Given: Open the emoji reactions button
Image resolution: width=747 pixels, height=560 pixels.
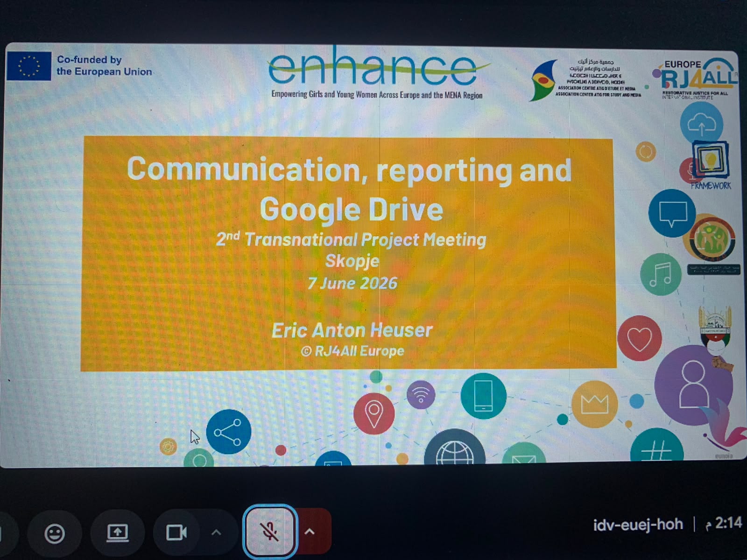Looking at the screenshot, I should point(55,533).
